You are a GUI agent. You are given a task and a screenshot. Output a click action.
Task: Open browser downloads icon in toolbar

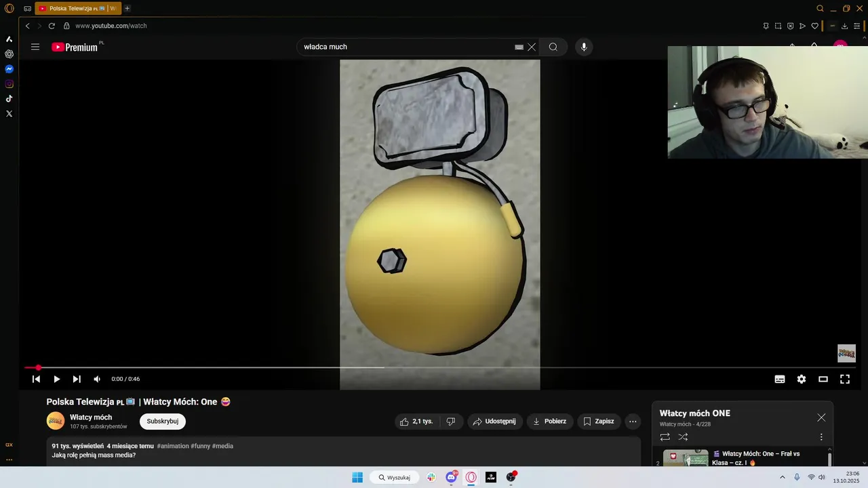coord(844,26)
